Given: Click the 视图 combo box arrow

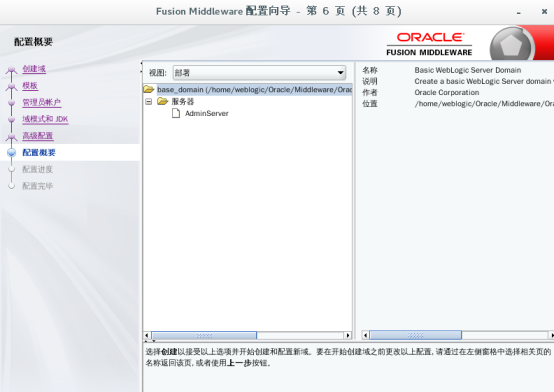Looking at the screenshot, I should coord(340,72).
